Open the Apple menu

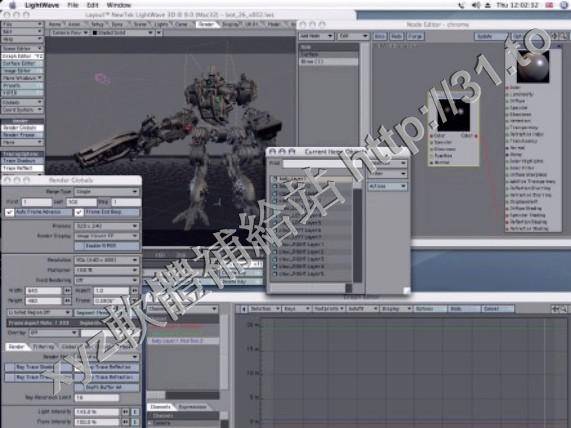click(x=12, y=5)
